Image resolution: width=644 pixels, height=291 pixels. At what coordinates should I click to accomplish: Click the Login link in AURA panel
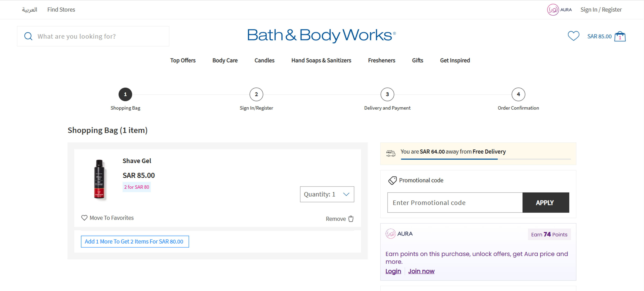point(393,271)
